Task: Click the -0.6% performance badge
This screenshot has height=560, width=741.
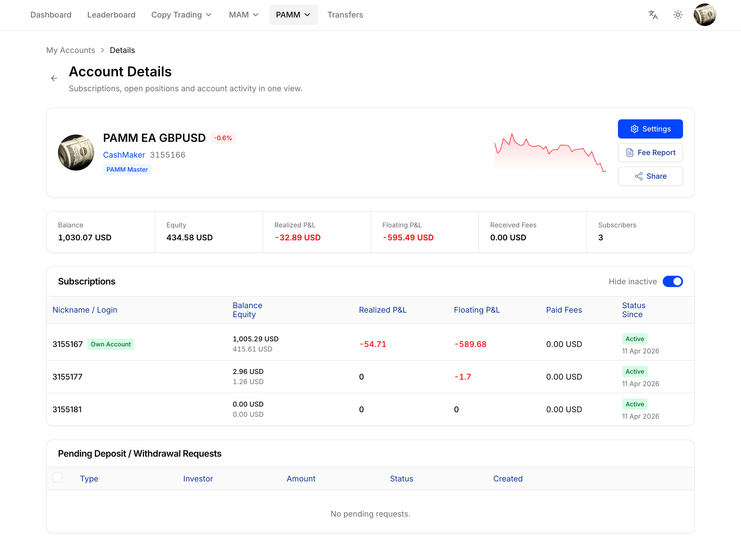Action: point(223,138)
